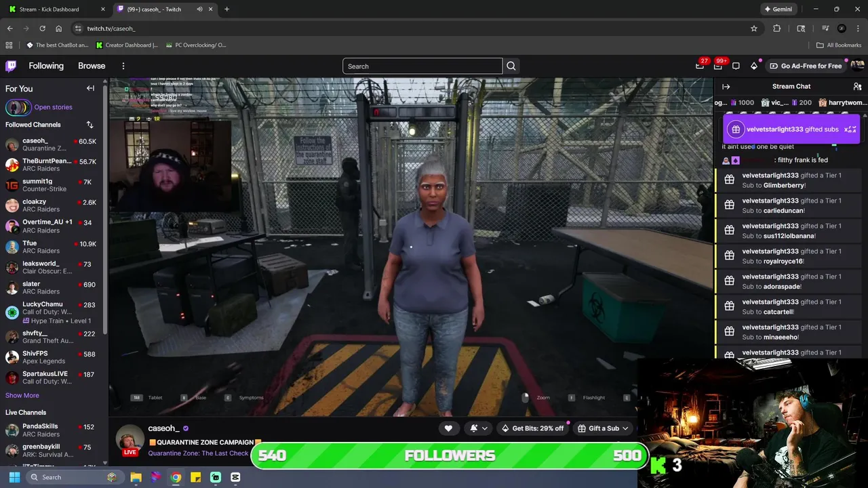Click caseoh_ streamer avatar below video
The height and width of the screenshot is (488, 868).
pos(129,441)
